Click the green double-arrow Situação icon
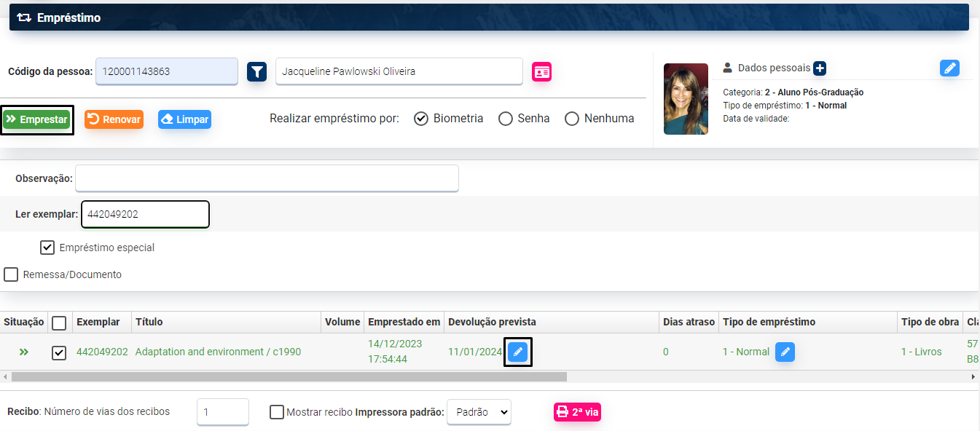The image size is (980, 431). (24, 352)
